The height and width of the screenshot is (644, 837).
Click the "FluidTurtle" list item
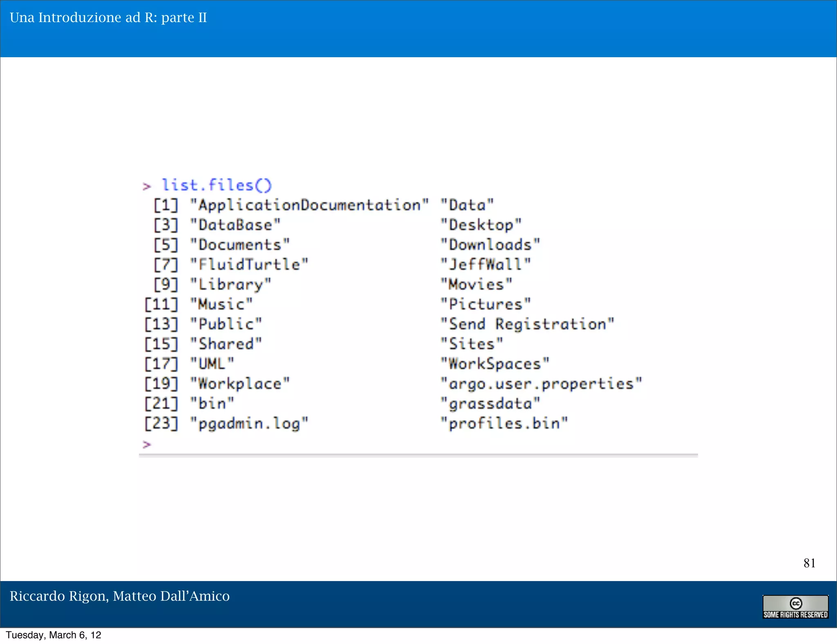(x=249, y=264)
